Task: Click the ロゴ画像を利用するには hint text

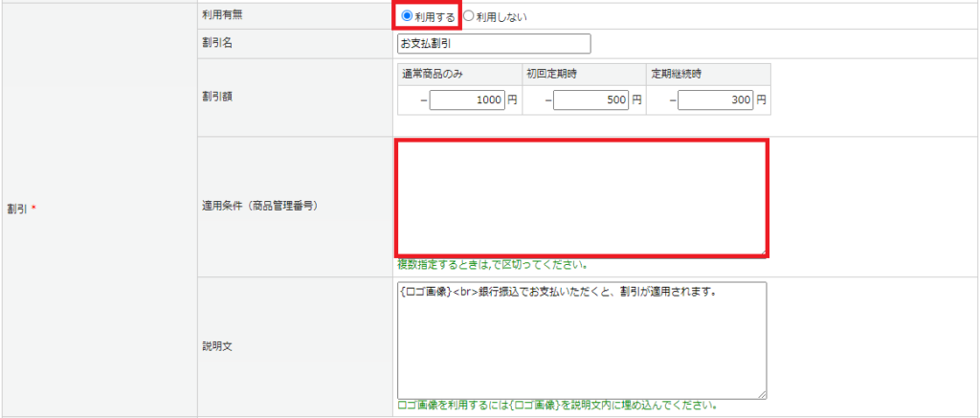Action: 557,406
